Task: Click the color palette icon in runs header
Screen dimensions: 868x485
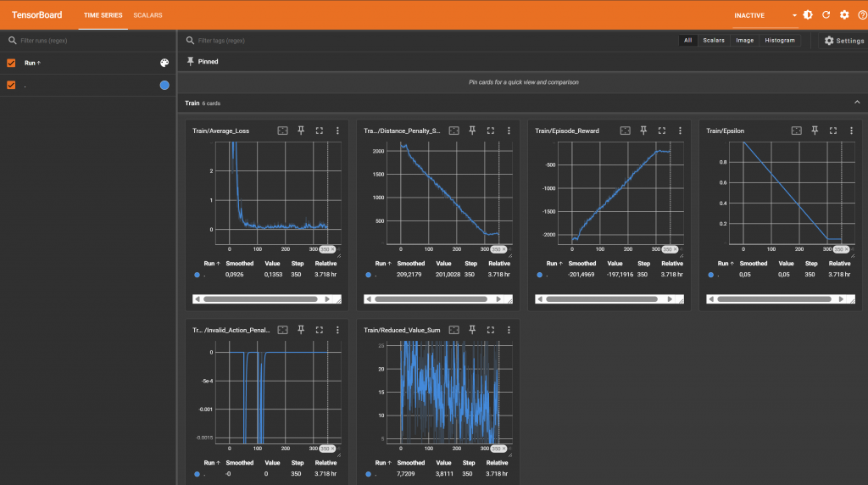Action: click(164, 63)
